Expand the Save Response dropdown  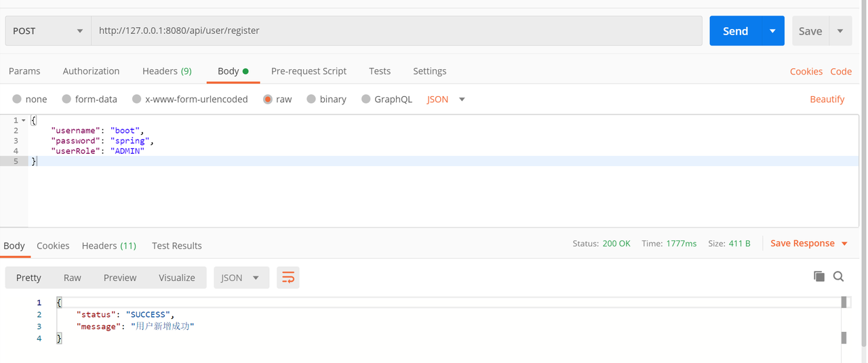pos(844,244)
